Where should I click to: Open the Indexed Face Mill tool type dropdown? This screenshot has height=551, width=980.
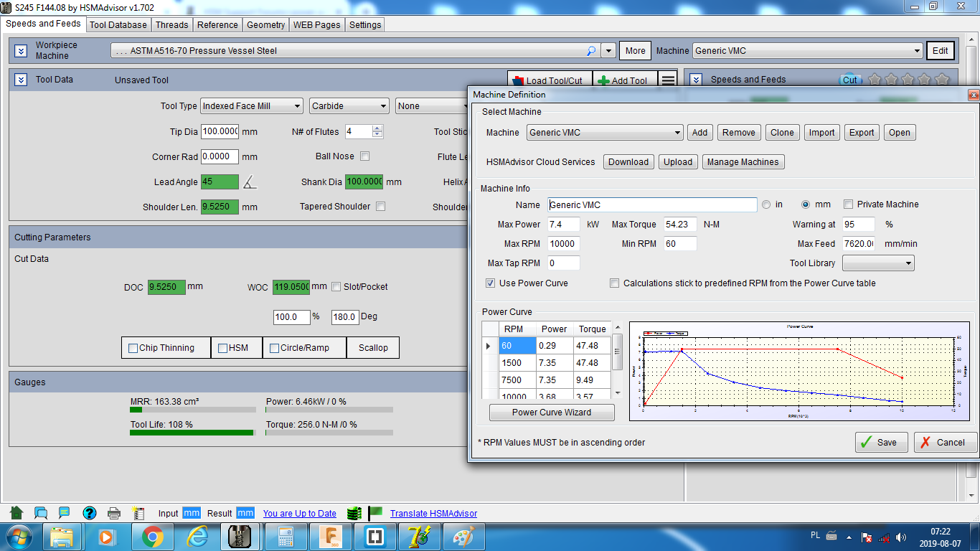251,106
